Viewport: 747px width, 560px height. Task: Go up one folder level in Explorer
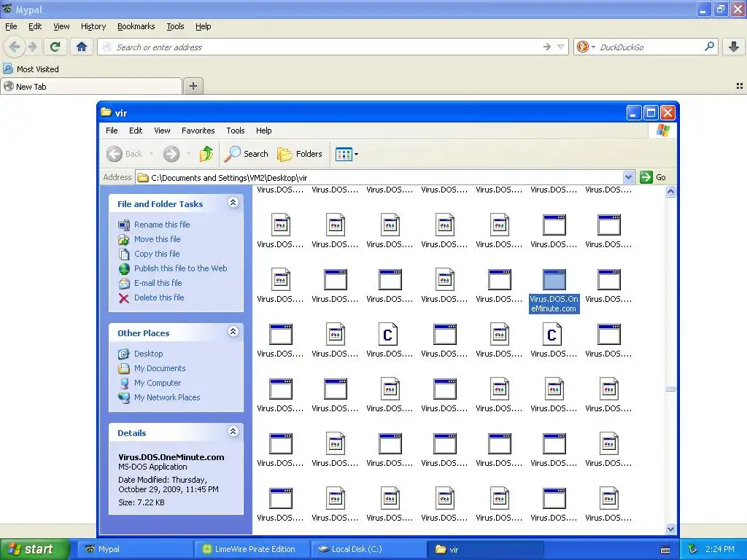coord(206,154)
